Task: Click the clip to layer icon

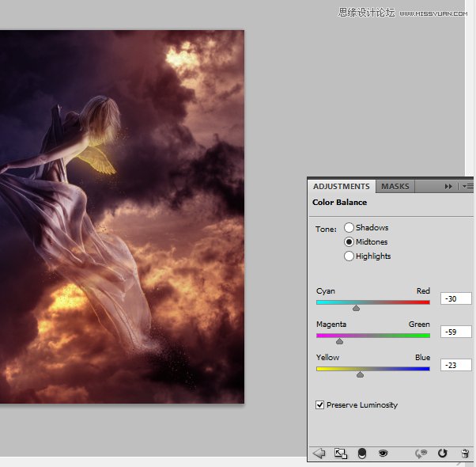Action: click(x=362, y=454)
